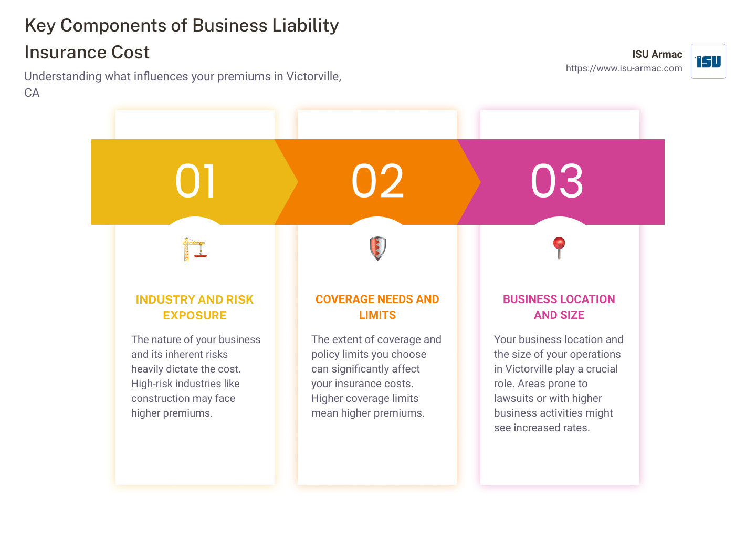The width and height of the screenshot is (756, 538).
Task: Click the construction premiums description paragraph
Action: coord(195,376)
